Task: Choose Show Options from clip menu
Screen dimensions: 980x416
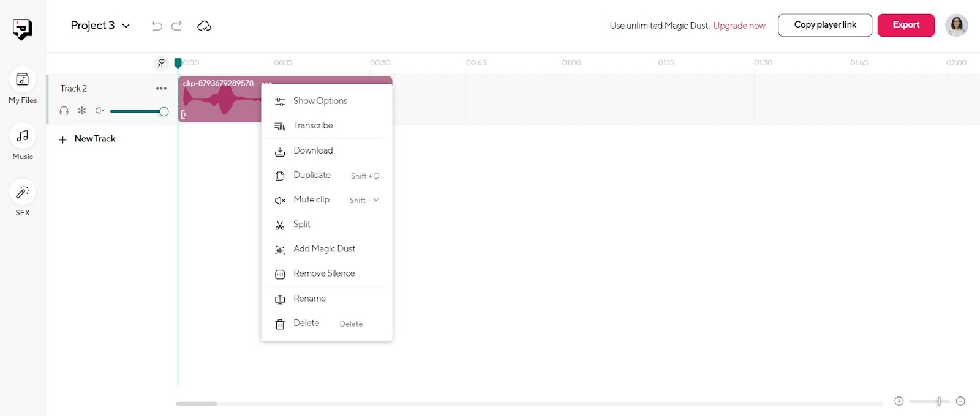Action: pyautogui.click(x=326, y=101)
